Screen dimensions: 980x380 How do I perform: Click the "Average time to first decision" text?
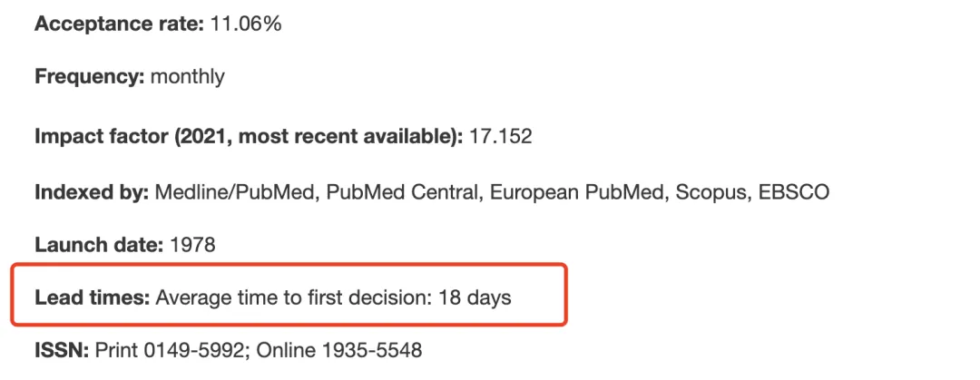point(294,297)
